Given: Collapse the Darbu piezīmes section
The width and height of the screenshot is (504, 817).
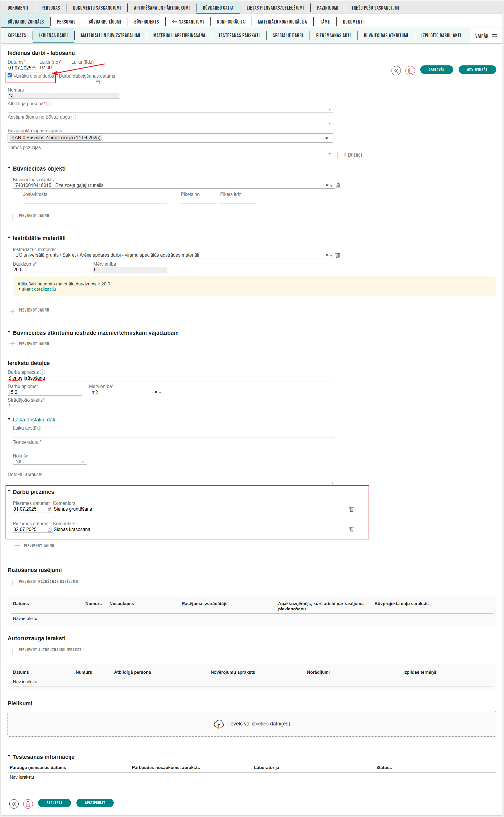Looking at the screenshot, I should (x=9, y=492).
